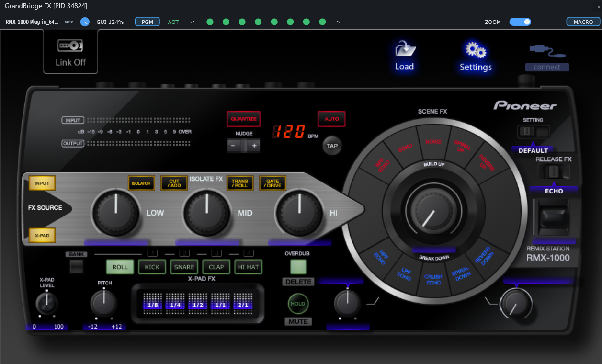Viewport: 602px width, 364px height.
Task: Tap the 1/1 X-Pad segment
Action: click(220, 304)
